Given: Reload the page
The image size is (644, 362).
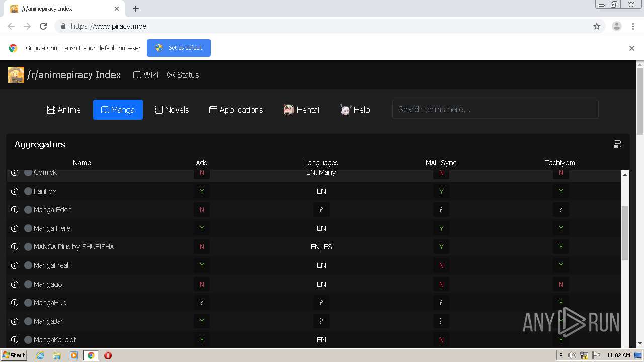Looking at the screenshot, I should click(x=43, y=26).
